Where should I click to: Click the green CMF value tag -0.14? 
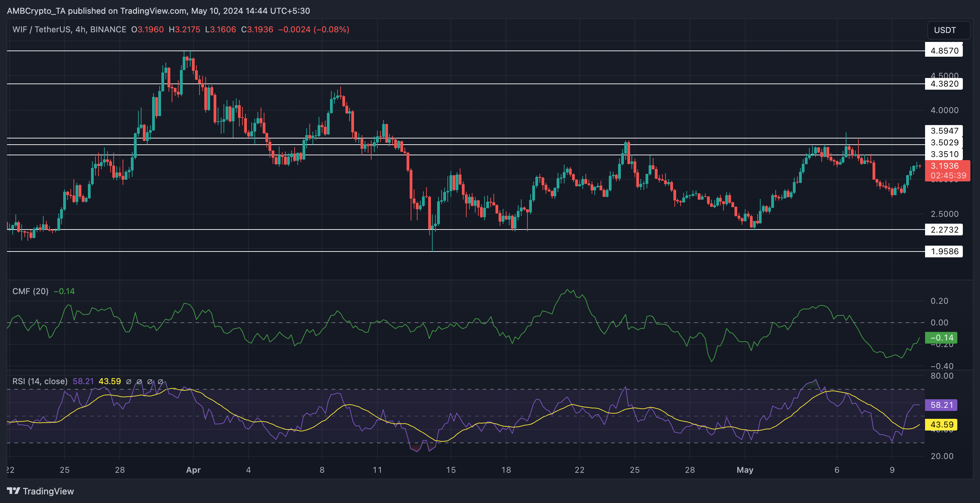click(941, 338)
